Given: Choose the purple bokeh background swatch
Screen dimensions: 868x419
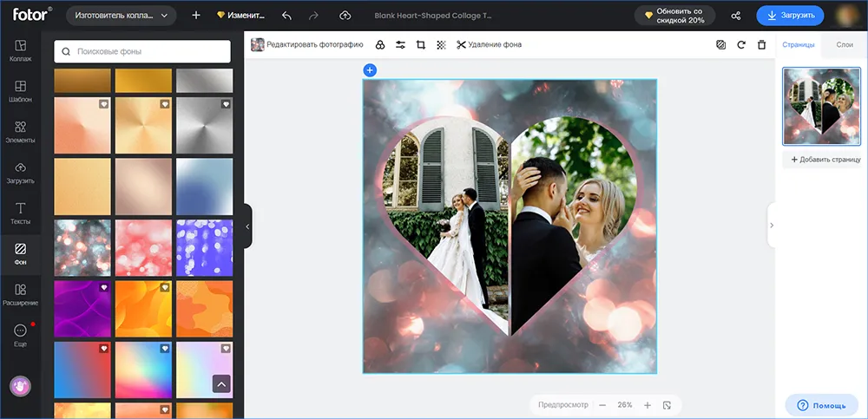Looking at the screenshot, I should click(204, 247).
